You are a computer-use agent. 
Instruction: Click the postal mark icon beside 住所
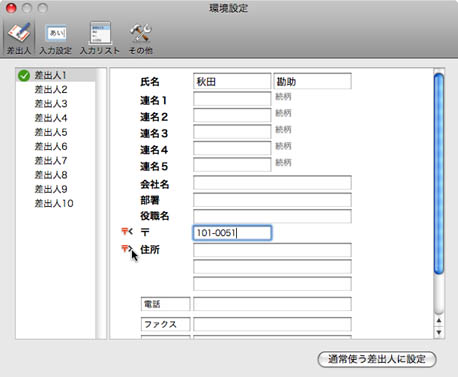(127, 248)
